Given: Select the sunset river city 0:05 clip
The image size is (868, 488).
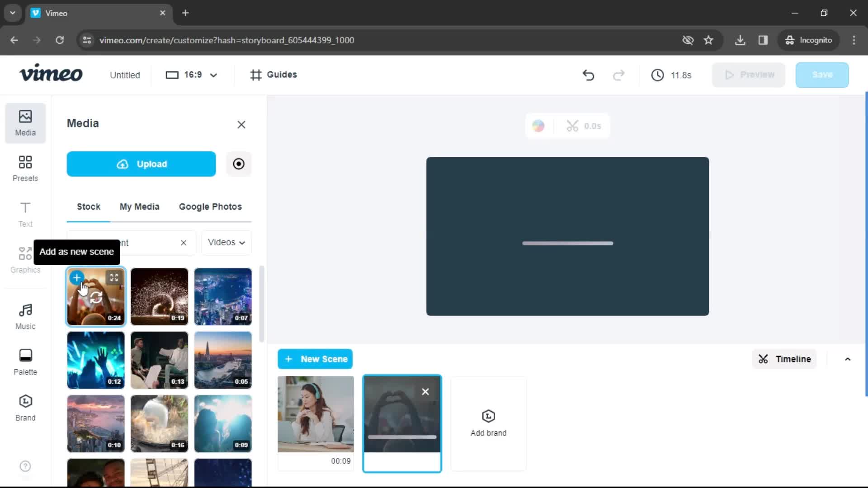Looking at the screenshot, I should coord(223,360).
